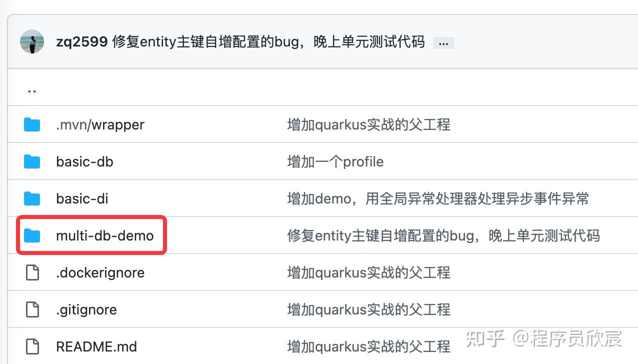Open the .mvn/wrapper folder
The height and width of the screenshot is (364, 638).
point(100,124)
